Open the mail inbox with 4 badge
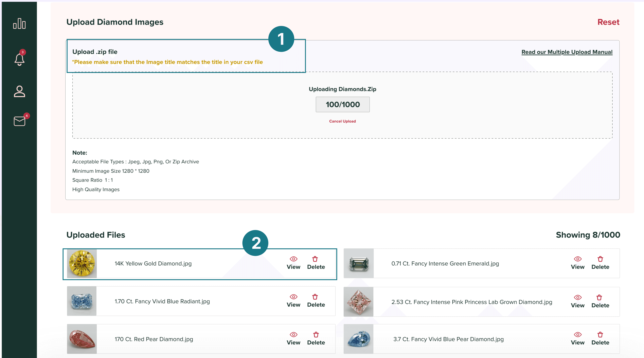Viewport: 644px width, 358px height. [x=19, y=121]
